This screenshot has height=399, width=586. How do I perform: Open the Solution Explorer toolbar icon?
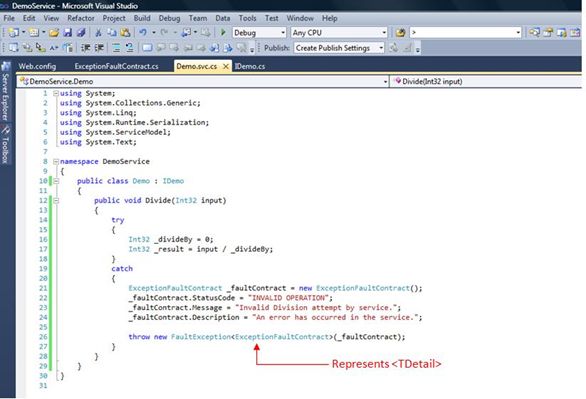pyautogui.click(x=534, y=33)
